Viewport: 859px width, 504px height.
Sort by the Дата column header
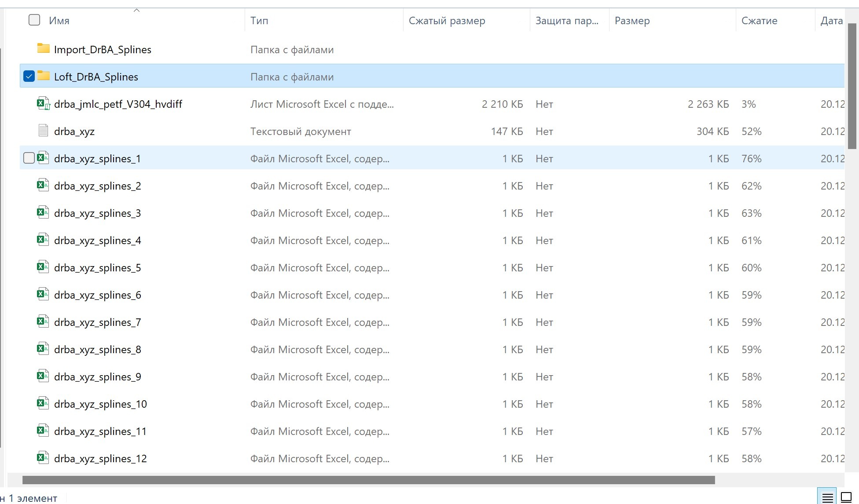click(832, 21)
